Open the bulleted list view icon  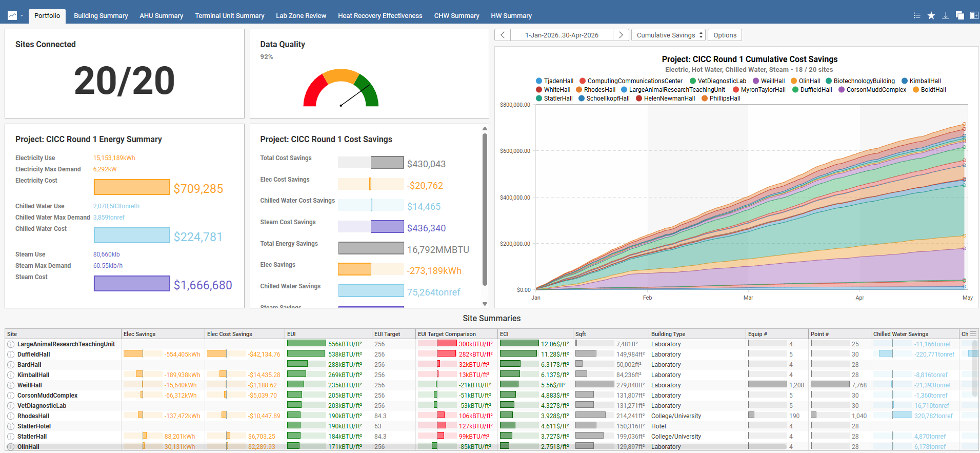tap(917, 15)
